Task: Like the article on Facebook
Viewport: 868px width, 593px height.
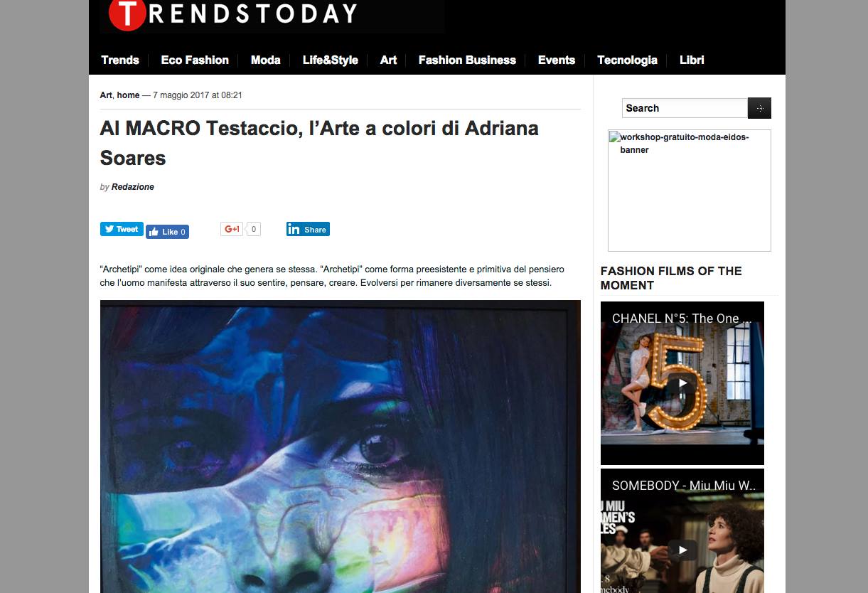Action: click(168, 232)
